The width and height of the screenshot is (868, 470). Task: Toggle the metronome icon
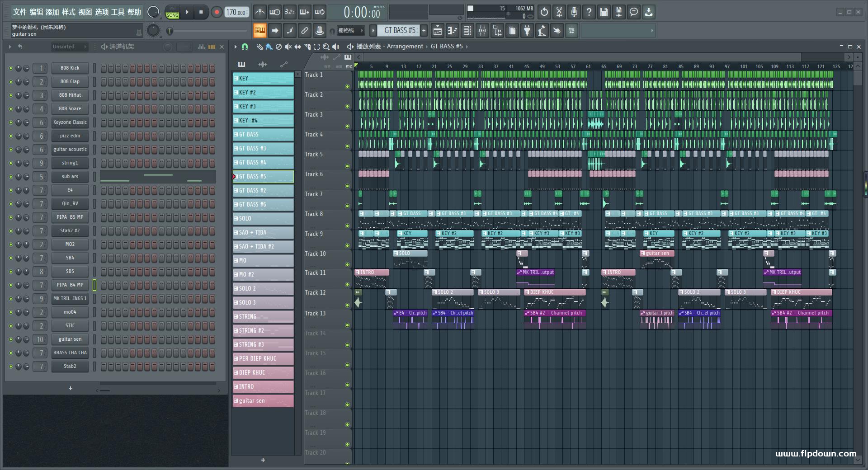pos(259,12)
